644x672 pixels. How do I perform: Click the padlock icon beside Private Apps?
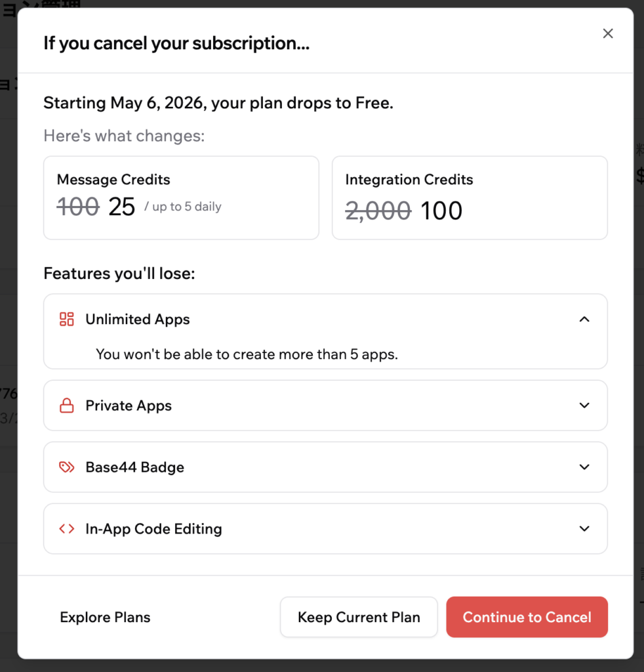67,406
